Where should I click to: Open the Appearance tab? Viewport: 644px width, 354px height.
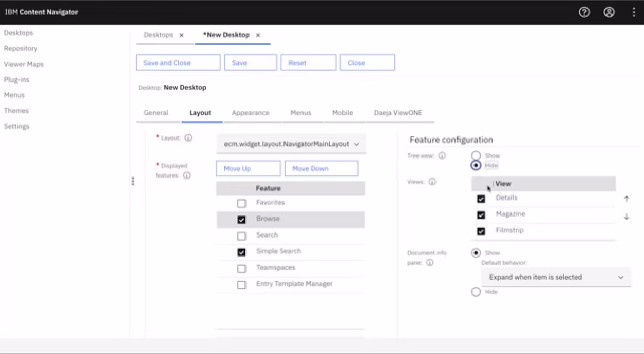(x=251, y=113)
